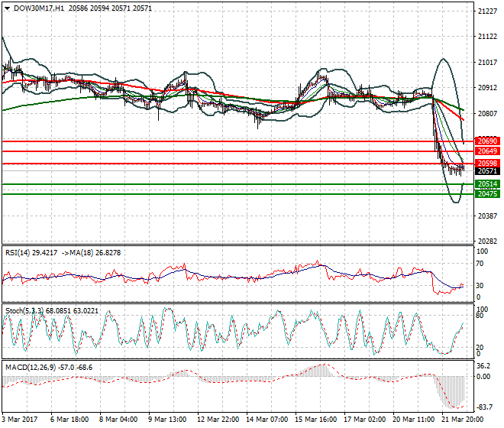Click the 3 Mar 2017 date on time axis

click(21, 420)
